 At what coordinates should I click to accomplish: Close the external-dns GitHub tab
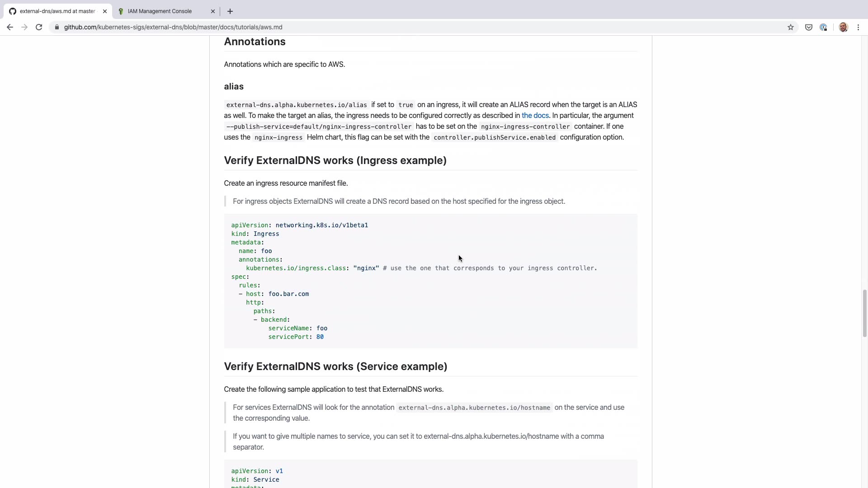[105, 11]
